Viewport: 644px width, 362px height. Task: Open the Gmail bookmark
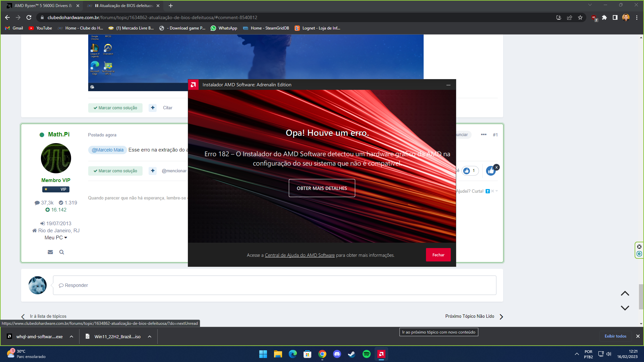[14, 28]
